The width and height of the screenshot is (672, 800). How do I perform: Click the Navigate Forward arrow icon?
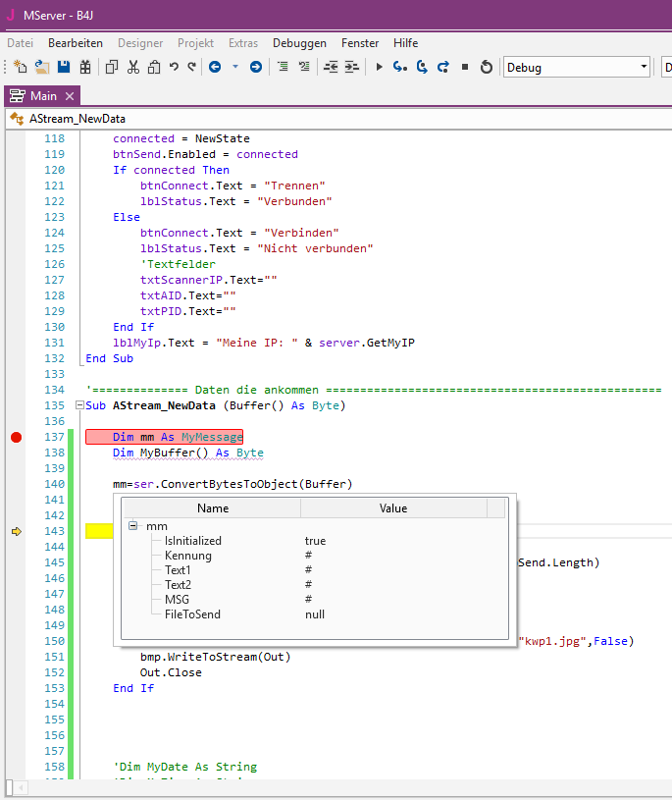256,67
